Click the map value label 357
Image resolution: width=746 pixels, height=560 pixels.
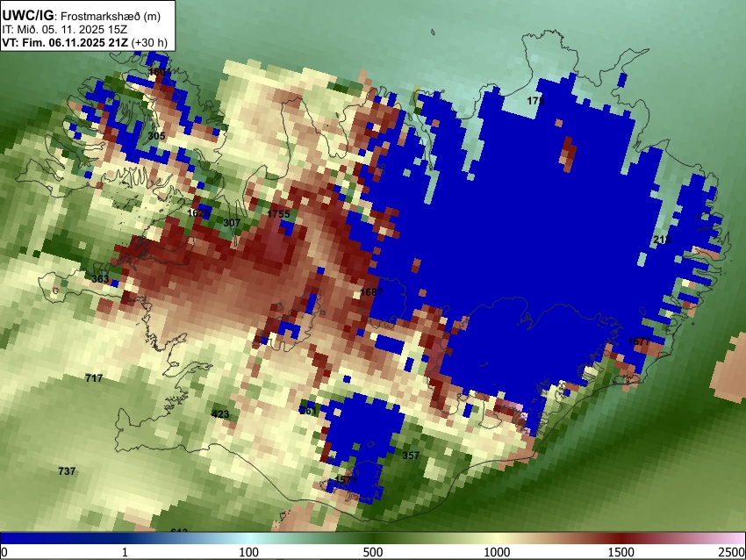point(411,456)
